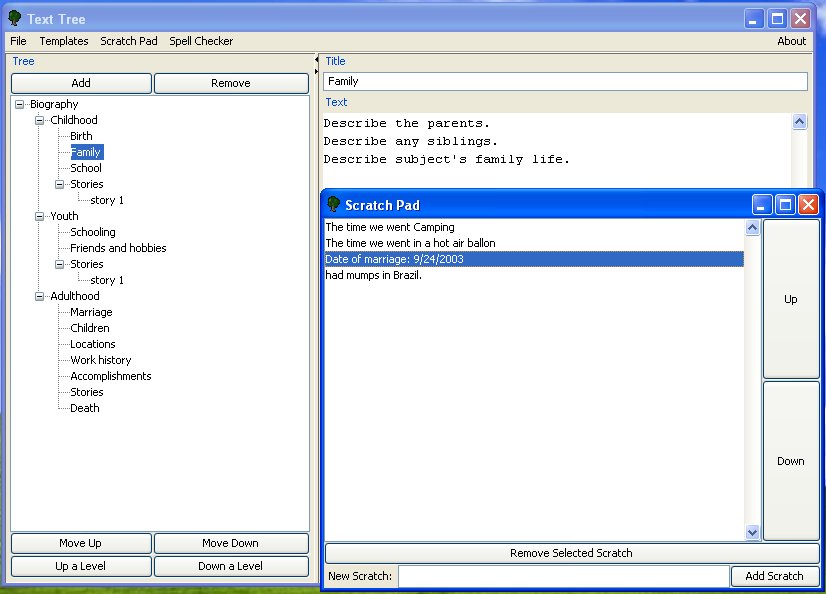Collapse the Adulthood tree node
826x594 pixels.
pos(40,296)
